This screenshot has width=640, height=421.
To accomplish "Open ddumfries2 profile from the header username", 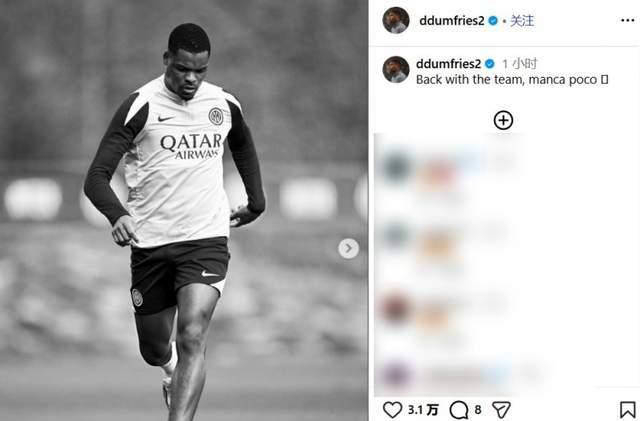I will point(452,21).
